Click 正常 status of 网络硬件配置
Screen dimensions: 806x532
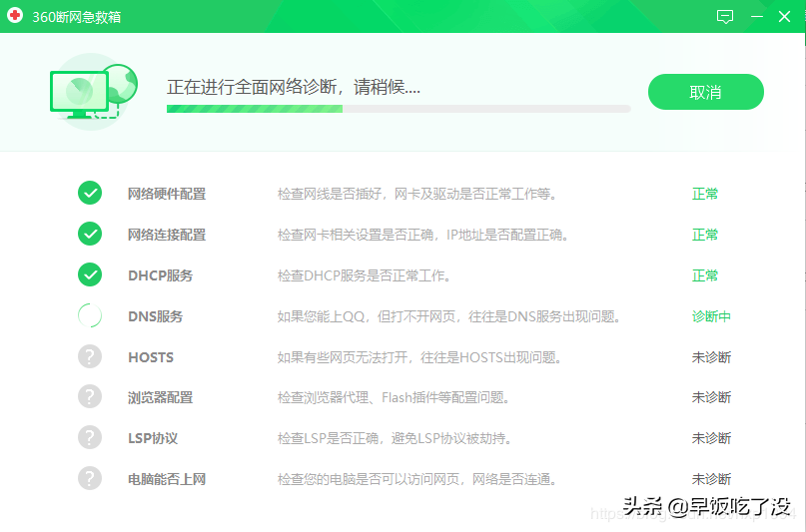(705, 194)
